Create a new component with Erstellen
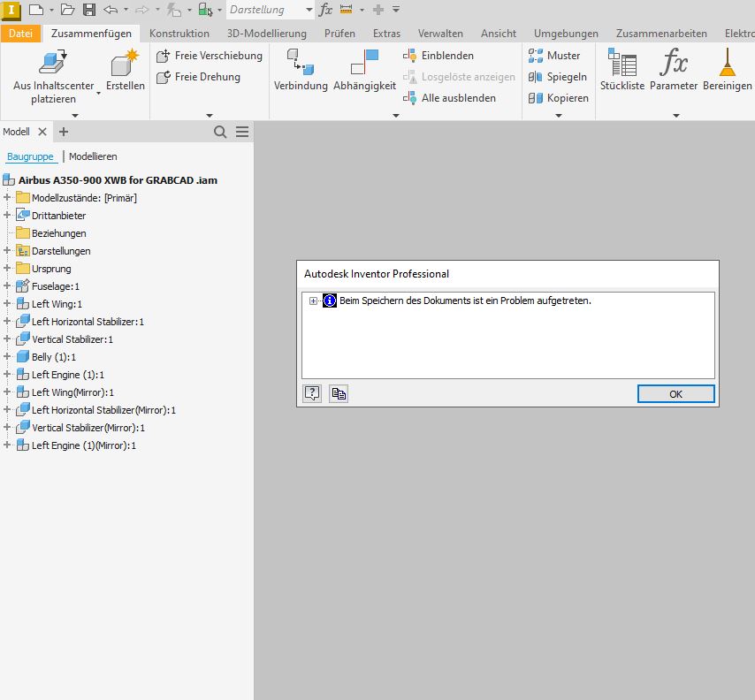This screenshot has width=755, height=700. pyautogui.click(x=126, y=71)
